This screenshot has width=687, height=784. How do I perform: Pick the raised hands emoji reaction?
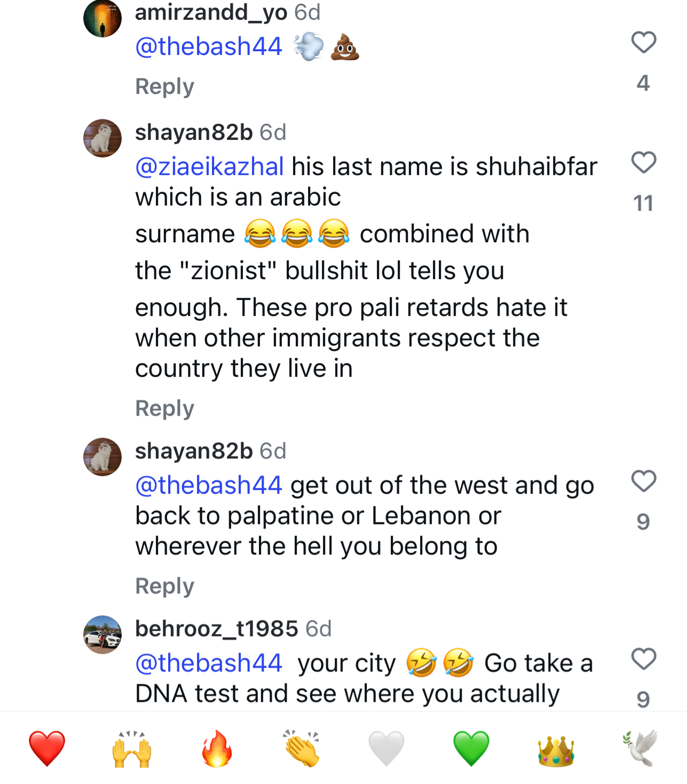(x=132, y=748)
